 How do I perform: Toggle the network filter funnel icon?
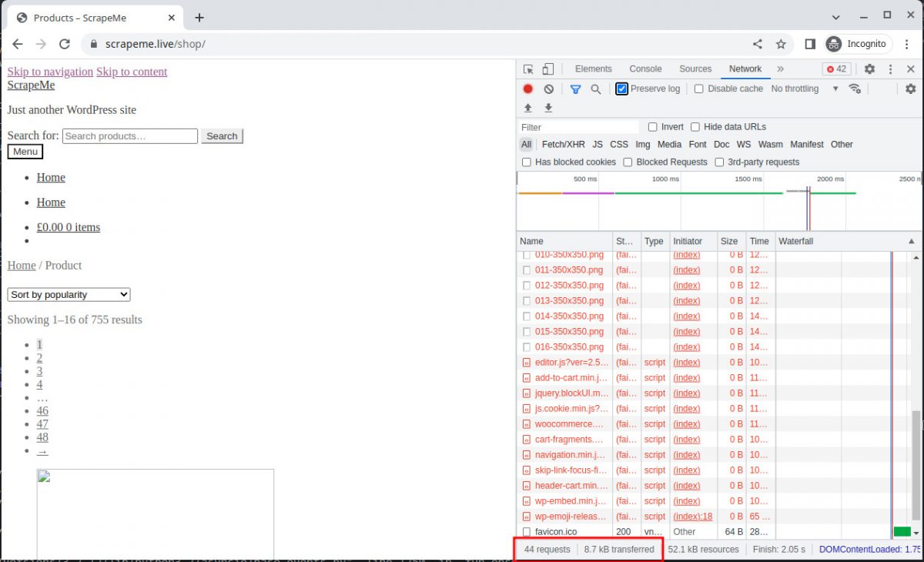pos(575,89)
